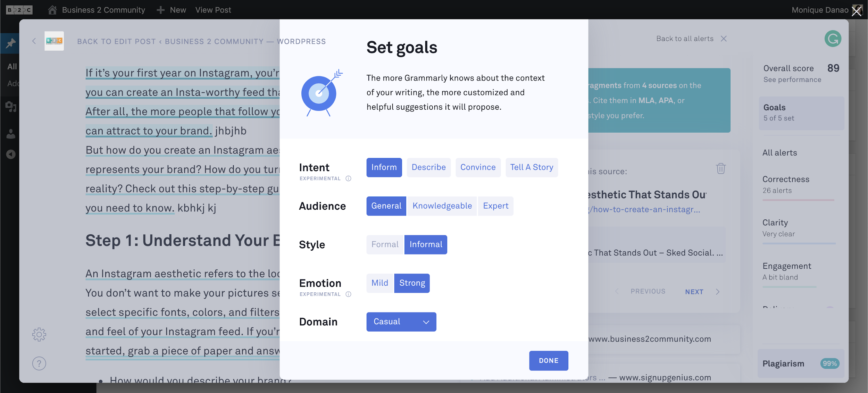Select 'Inform' intent toggle button
Viewport: 868px width, 393px height.
pyautogui.click(x=384, y=167)
